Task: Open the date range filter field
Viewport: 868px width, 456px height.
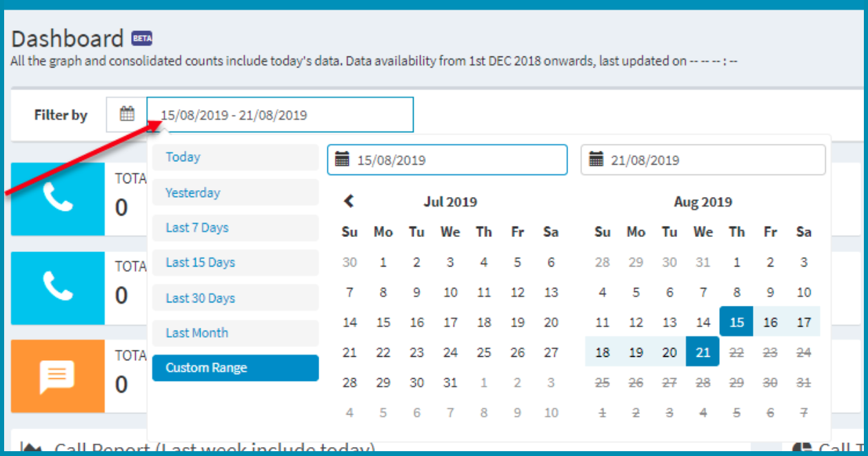Action: [x=280, y=115]
